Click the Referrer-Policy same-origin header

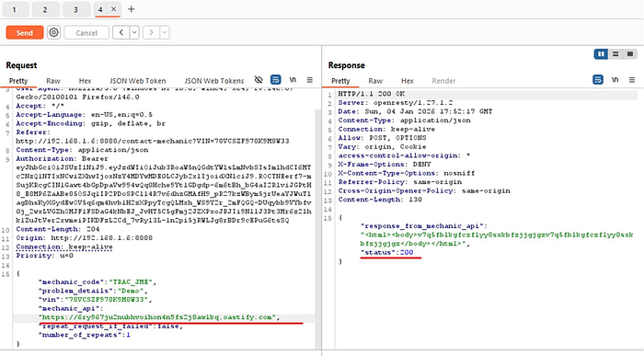[399, 182]
